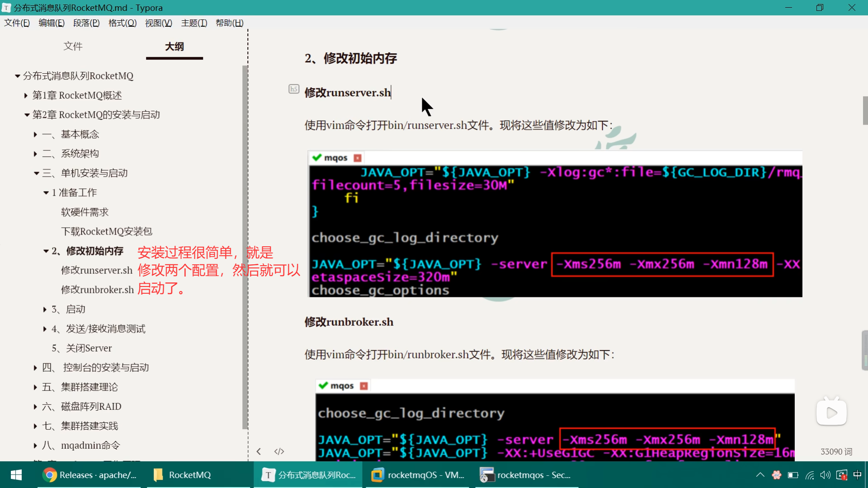Jump to 修改runbroker.sh in outline
The height and width of the screenshot is (488, 868).
[x=97, y=290]
